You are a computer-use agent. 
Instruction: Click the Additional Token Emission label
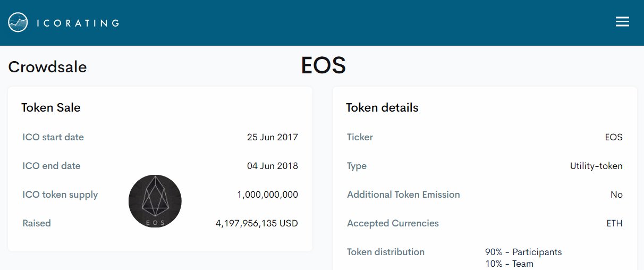[x=403, y=195]
